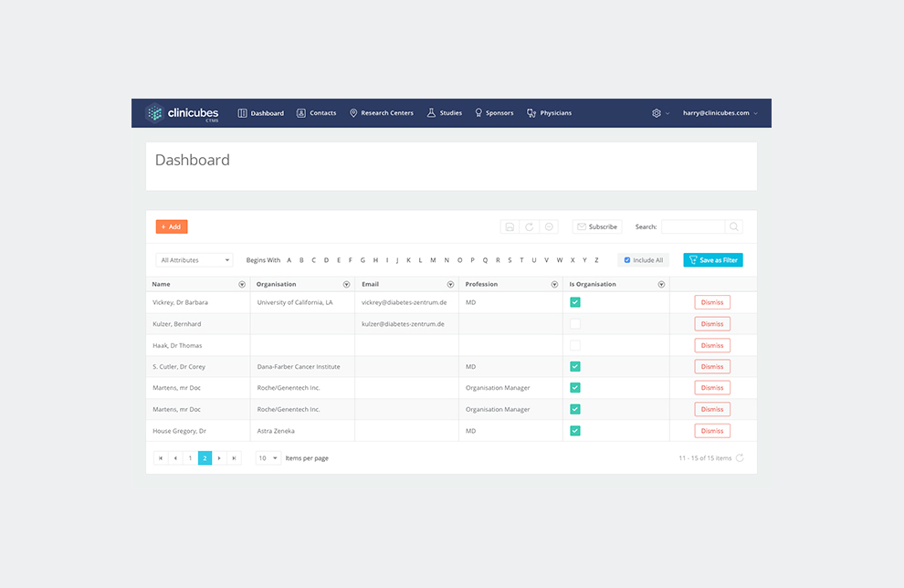Select page 1 in the pager
Screen dimensions: 904x588
click(190, 457)
